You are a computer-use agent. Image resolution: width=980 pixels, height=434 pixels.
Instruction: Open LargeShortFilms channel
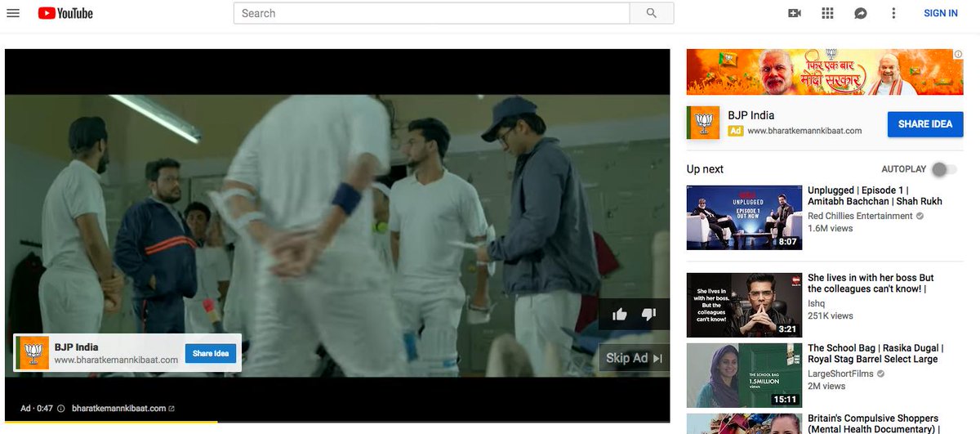click(x=840, y=374)
